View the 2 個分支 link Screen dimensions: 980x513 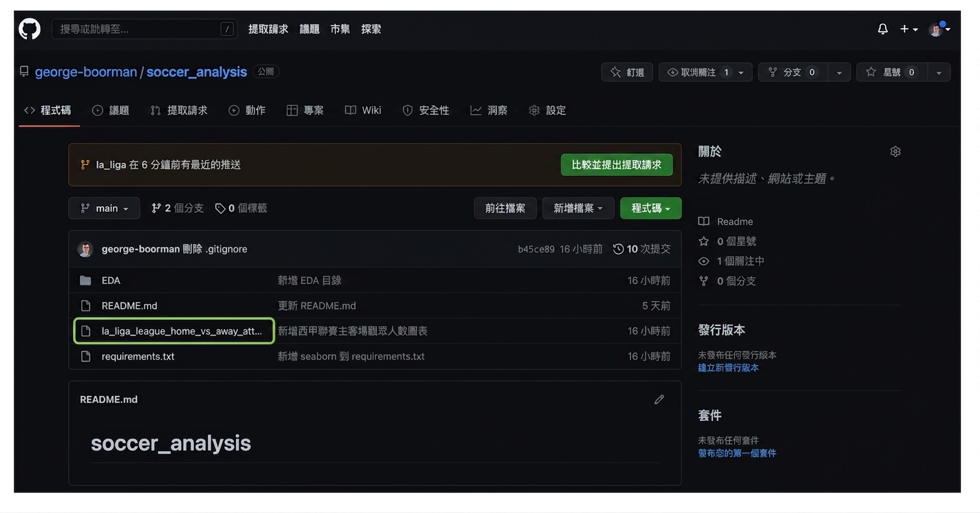pos(178,208)
